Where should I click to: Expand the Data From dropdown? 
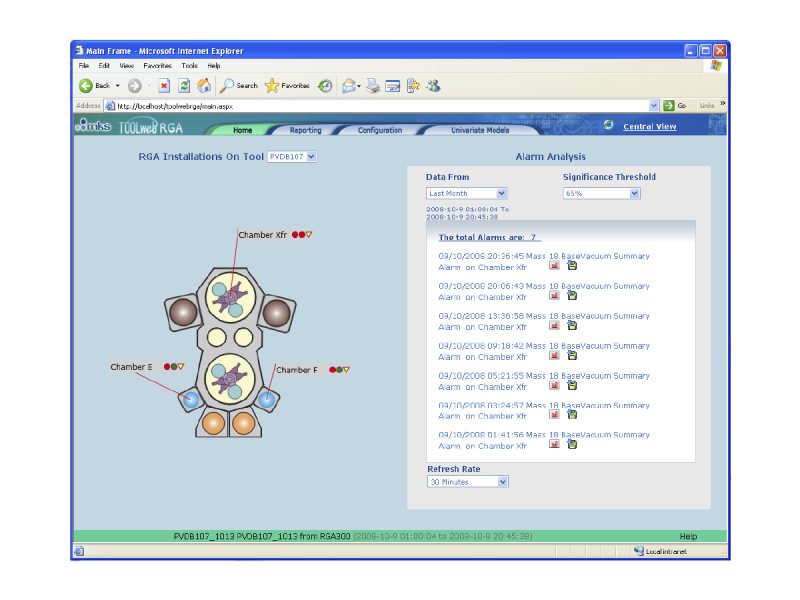click(x=501, y=193)
